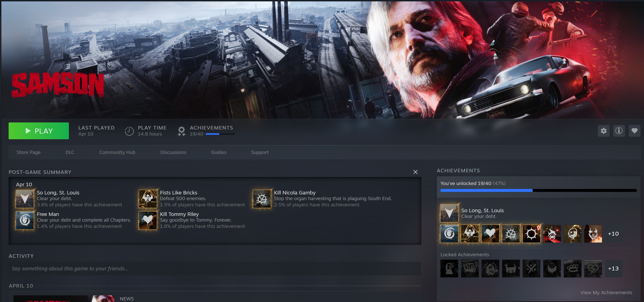Go to the Community Hub tab
Viewport: 644px width, 302px height.
click(x=117, y=152)
